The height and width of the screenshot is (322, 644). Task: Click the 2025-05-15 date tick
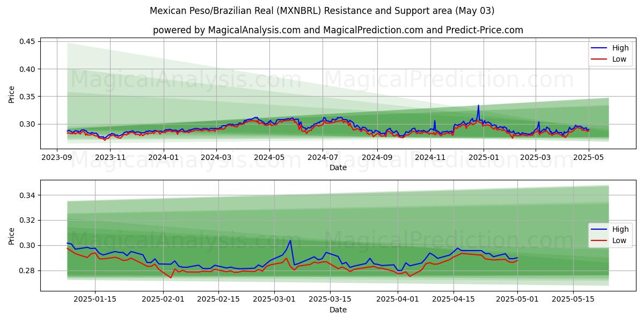click(x=573, y=299)
